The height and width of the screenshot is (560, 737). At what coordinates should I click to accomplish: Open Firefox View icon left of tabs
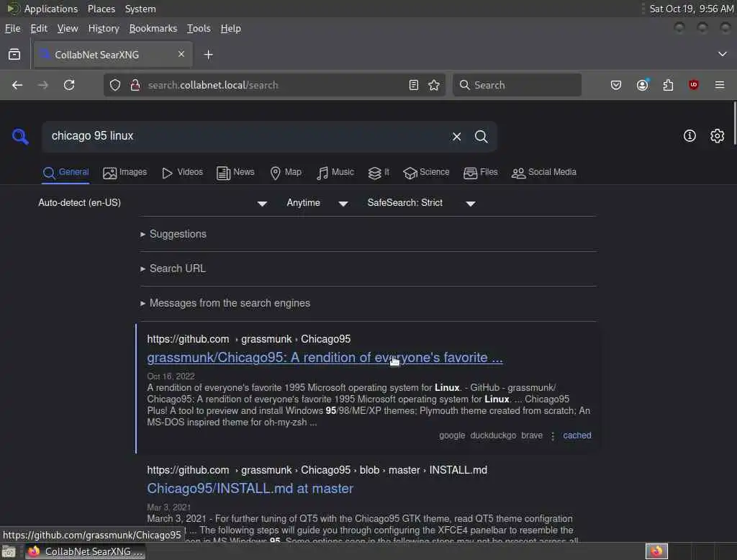tap(14, 55)
